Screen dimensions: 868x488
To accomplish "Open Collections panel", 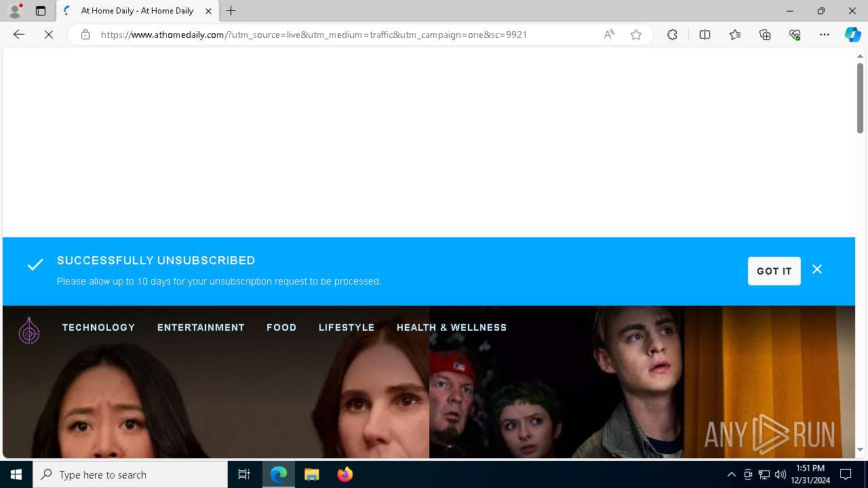I will pyautogui.click(x=765, y=35).
